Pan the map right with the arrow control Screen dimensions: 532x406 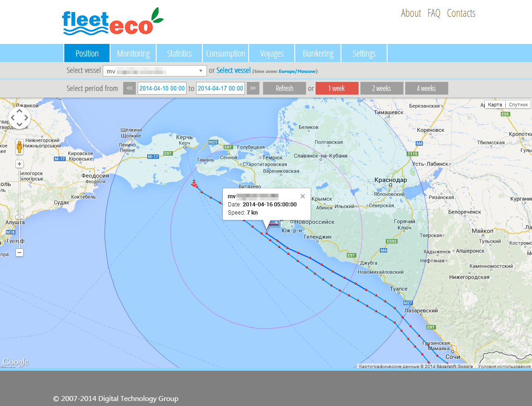(26, 118)
